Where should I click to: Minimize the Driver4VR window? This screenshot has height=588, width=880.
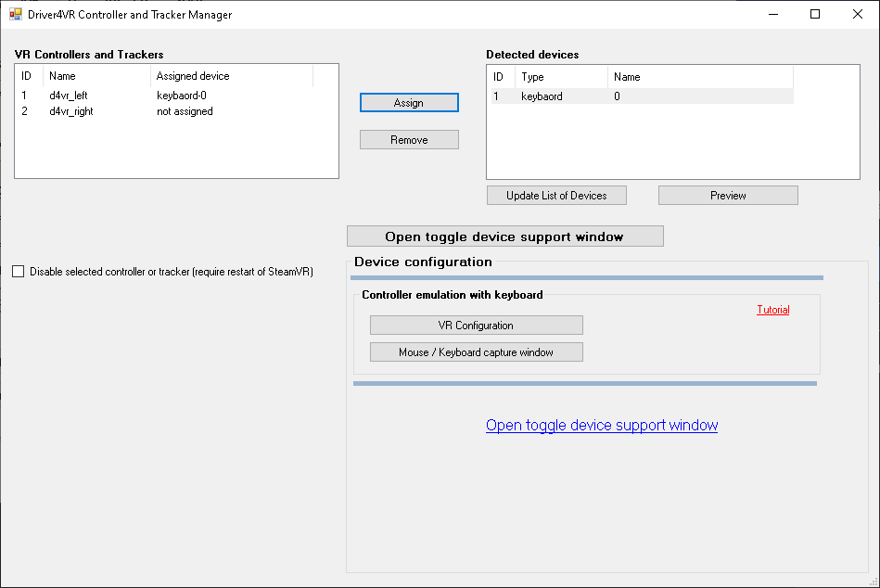[773, 14]
